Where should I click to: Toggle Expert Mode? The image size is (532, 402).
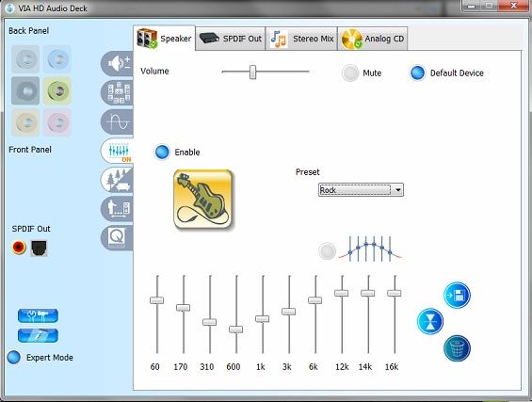14,357
